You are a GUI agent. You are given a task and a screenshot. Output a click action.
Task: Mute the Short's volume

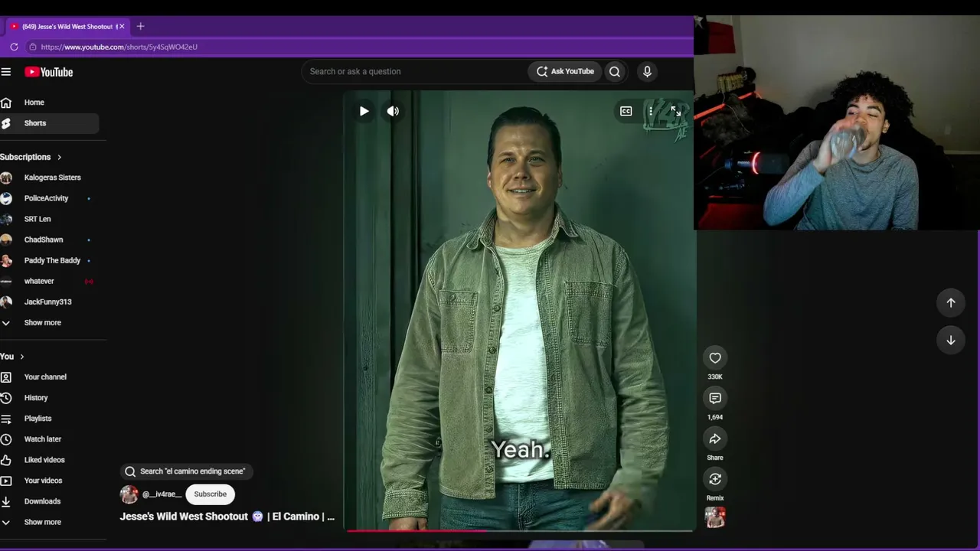393,111
